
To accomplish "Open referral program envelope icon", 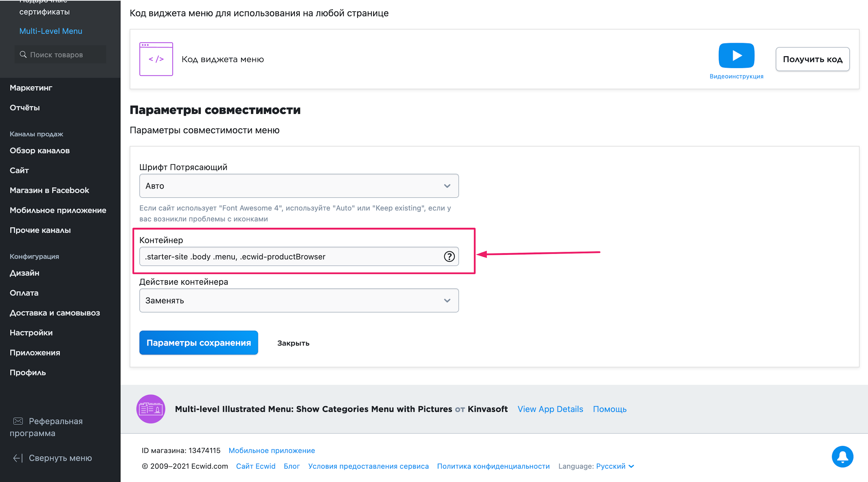I will [x=18, y=421].
